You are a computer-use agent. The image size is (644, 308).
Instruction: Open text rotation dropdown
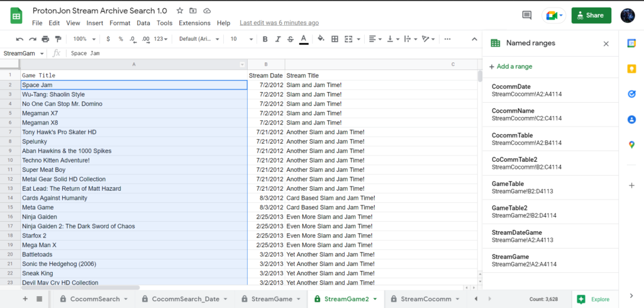pos(428,39)
